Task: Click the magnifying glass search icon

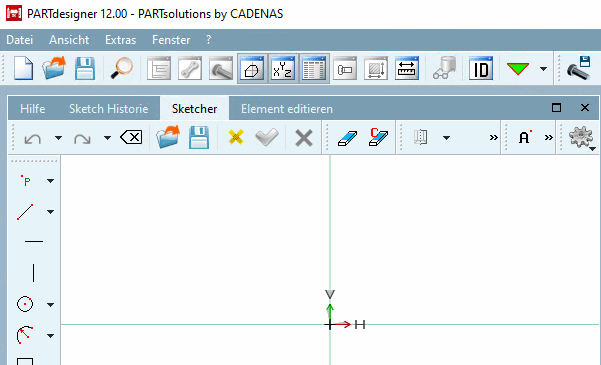Action: (122, 68)
